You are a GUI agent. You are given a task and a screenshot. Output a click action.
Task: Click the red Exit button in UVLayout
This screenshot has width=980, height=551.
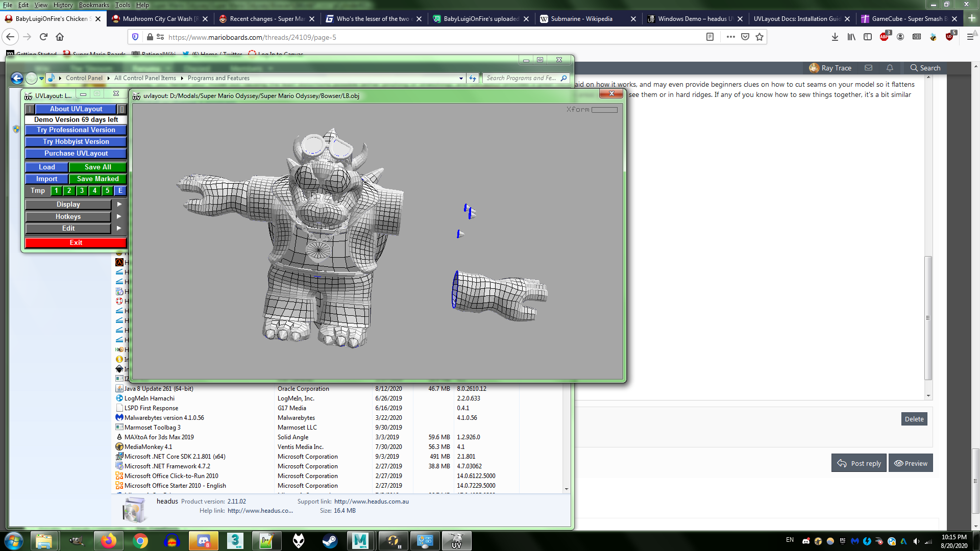coord(76,243)
